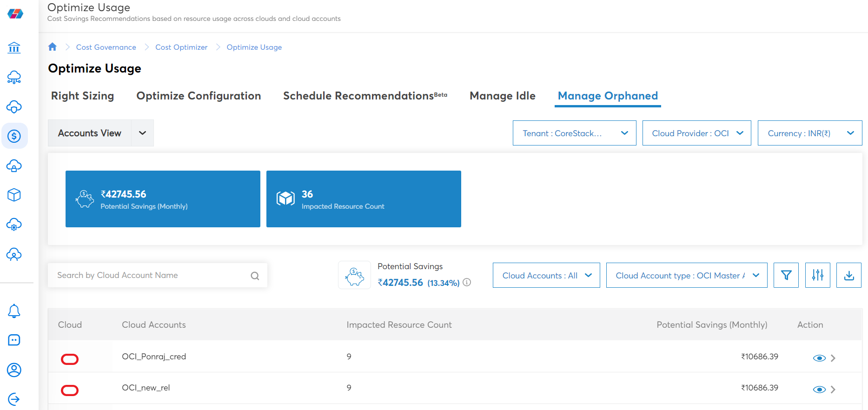Click the Cloud column header
This screenshot has height=410, width=868.
coord(70,324)
